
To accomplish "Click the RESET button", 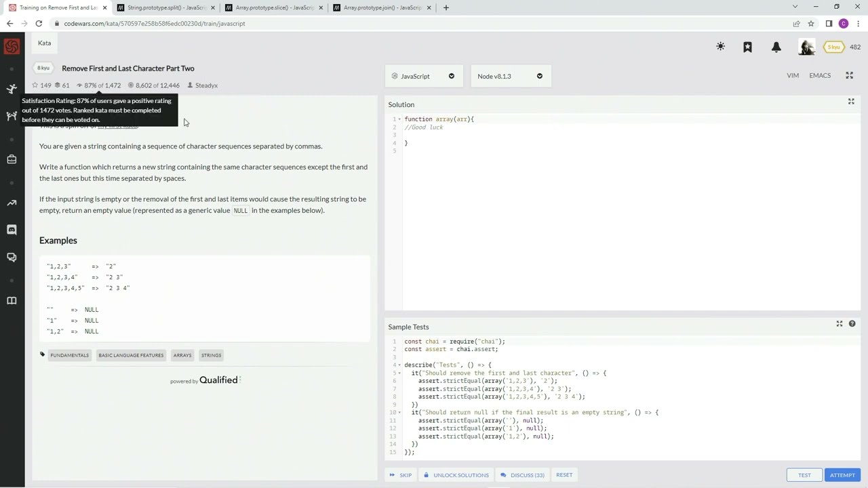I will (564, 475).
